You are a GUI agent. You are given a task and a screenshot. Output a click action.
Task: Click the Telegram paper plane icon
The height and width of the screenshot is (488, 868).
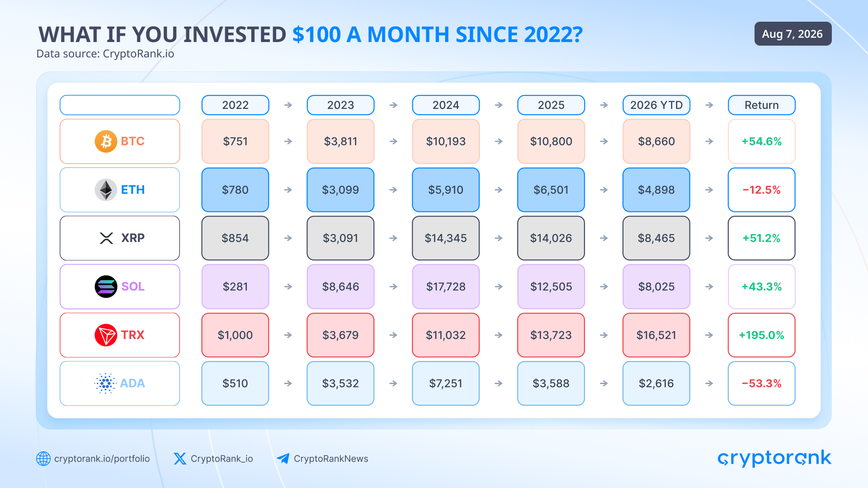point(283,459)
